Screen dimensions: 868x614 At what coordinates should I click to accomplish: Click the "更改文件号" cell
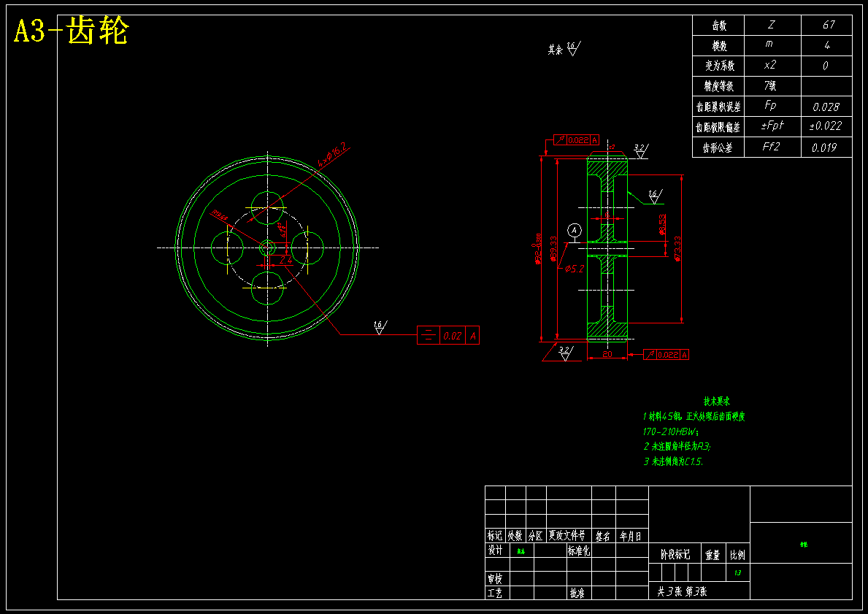pyautogui.click(x=567, y=536)
